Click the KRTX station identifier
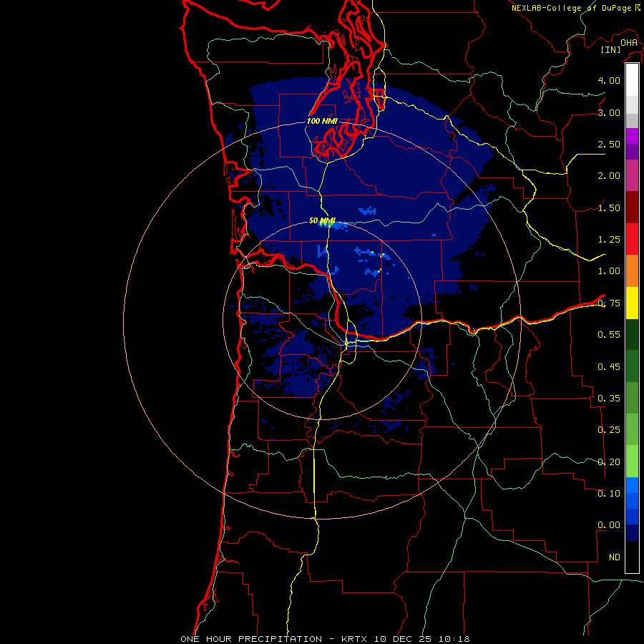The width and height of the screenshot is (644, 644). coord(355,639)
